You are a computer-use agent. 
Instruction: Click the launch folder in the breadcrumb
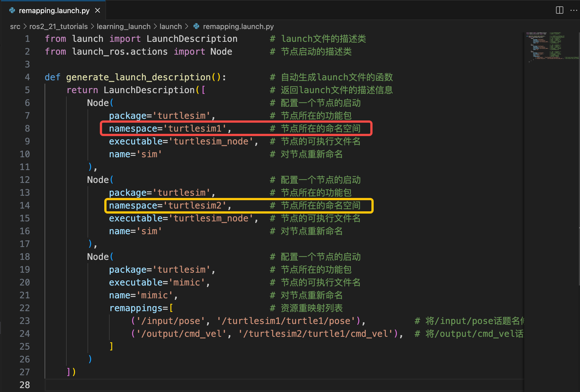tap(170, 26)
